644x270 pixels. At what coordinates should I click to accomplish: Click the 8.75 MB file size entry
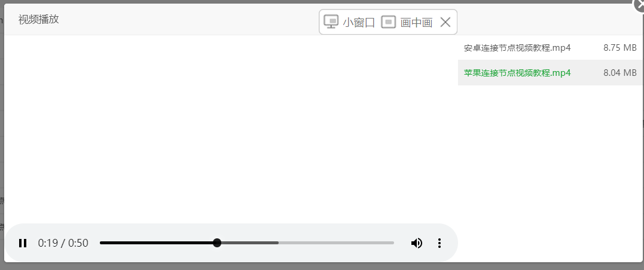[619, 48]
